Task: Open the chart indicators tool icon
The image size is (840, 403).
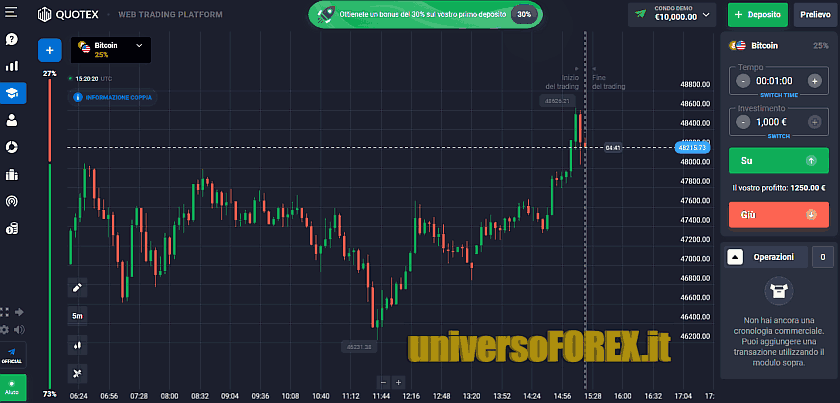Action: tap(77, 372)
